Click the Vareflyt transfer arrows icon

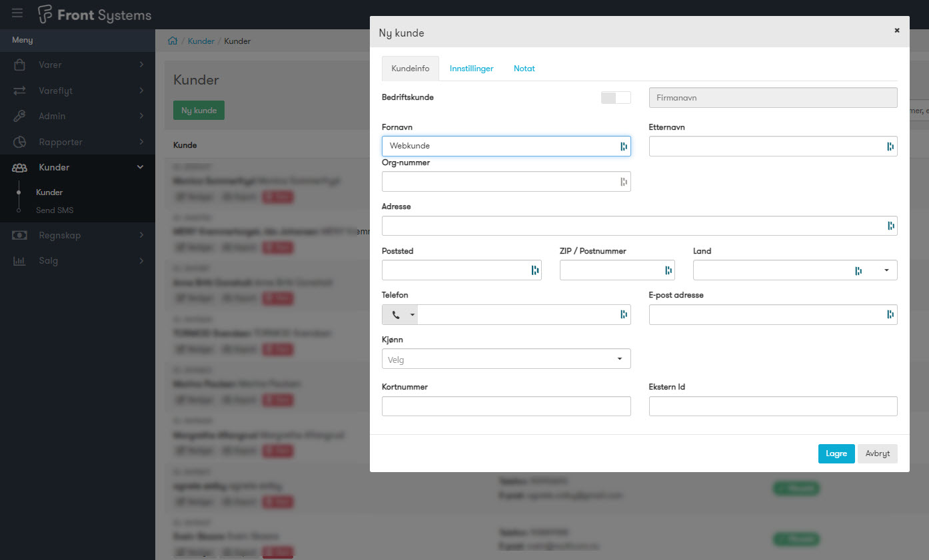tap(19, 91)
